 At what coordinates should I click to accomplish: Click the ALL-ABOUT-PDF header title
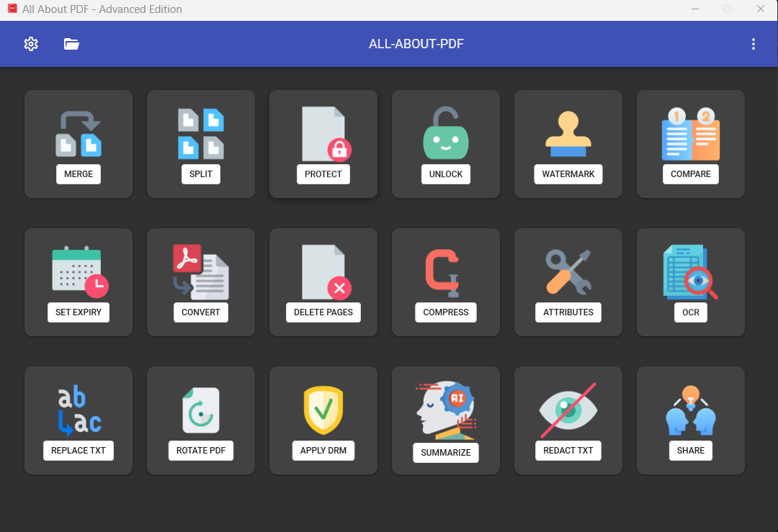tap(416, 44)
